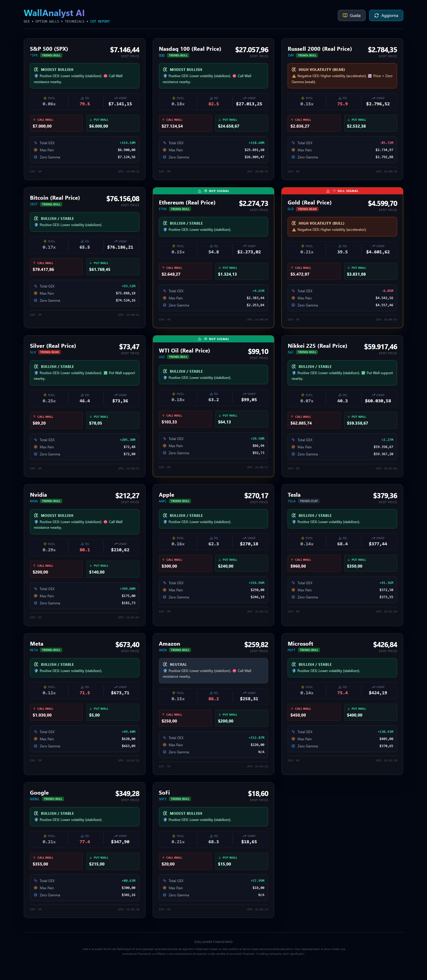Click the IWM ticker symbol
The height and width of the screenshot is (980, 427).
coord(291,55)
